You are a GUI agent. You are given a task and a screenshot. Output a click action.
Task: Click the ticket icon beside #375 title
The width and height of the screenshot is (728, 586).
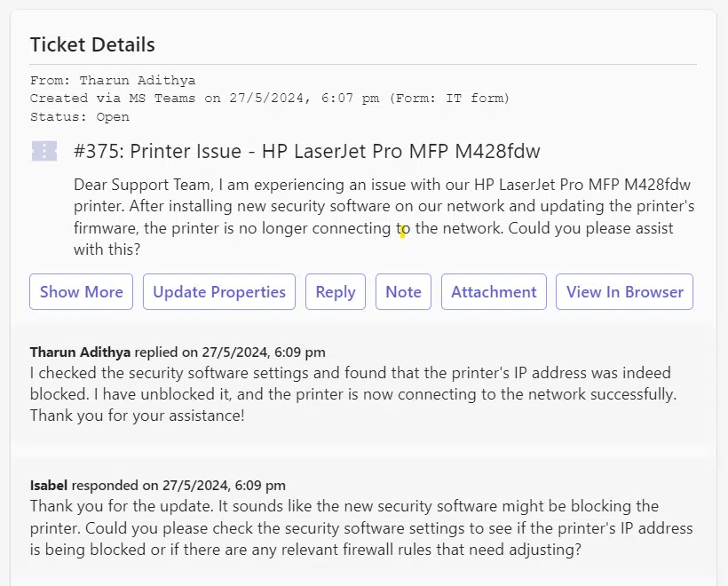point(44,151)
